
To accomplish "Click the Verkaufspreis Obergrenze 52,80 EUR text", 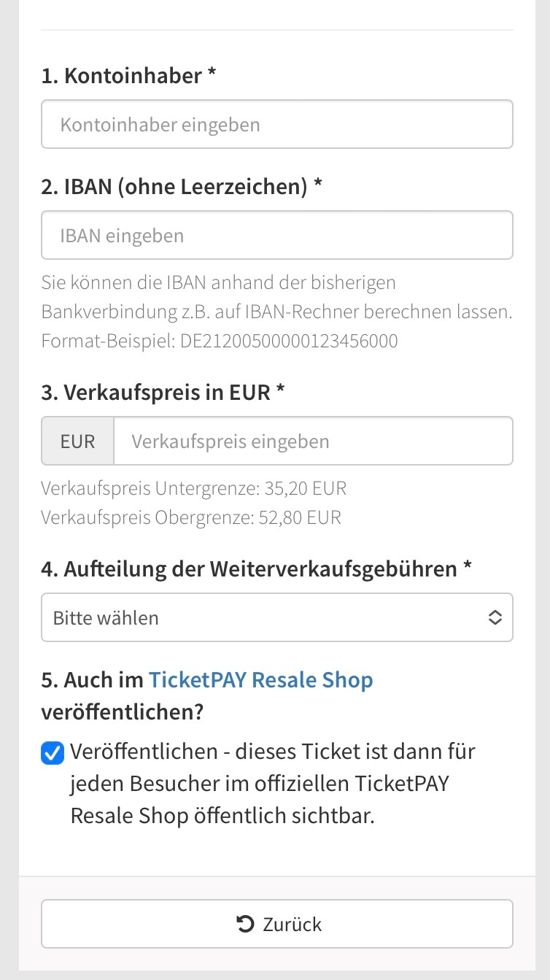I will click(191, 517).
